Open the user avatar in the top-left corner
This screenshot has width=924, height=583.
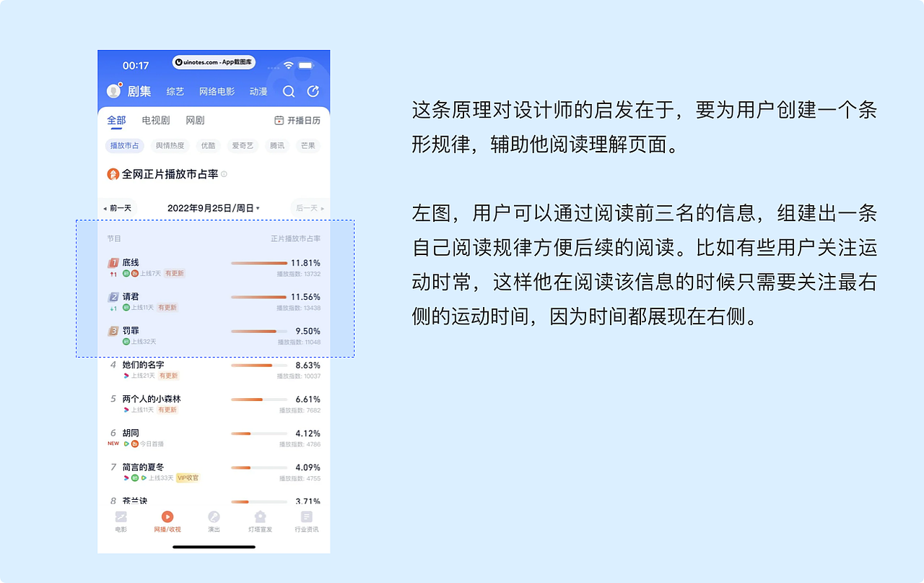[x=113, y=90]
